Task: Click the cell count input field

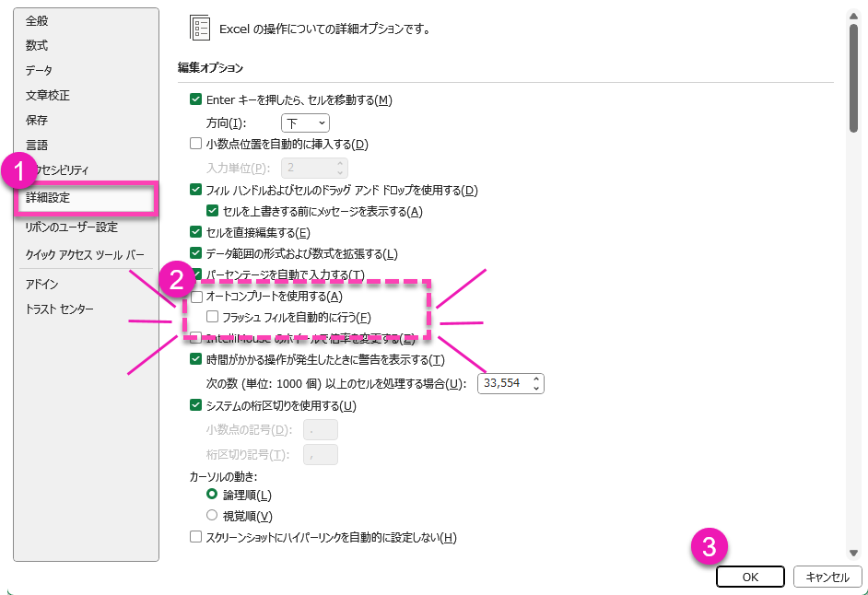Action: [x=504, y=383]
